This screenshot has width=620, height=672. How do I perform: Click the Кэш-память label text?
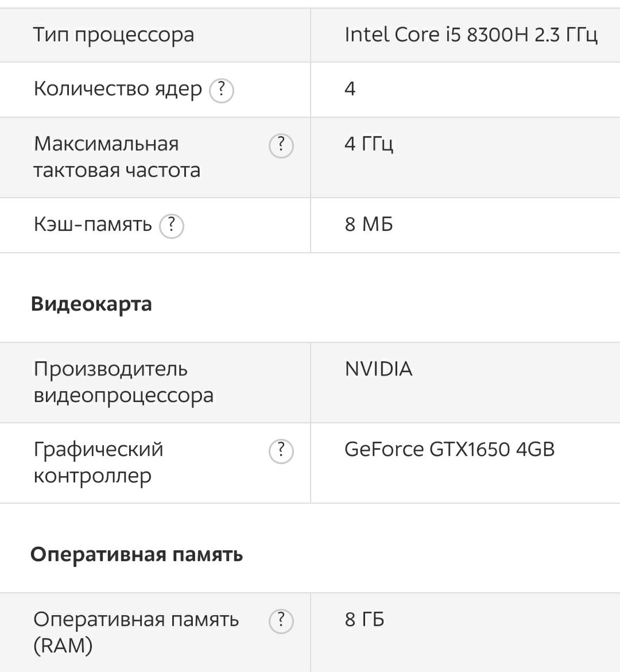coord(92,224)
